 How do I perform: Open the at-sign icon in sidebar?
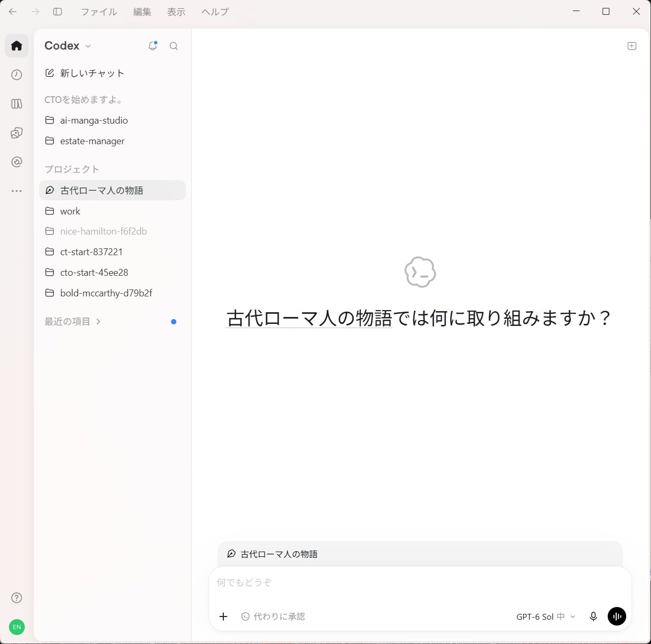(x=17, y=162)
